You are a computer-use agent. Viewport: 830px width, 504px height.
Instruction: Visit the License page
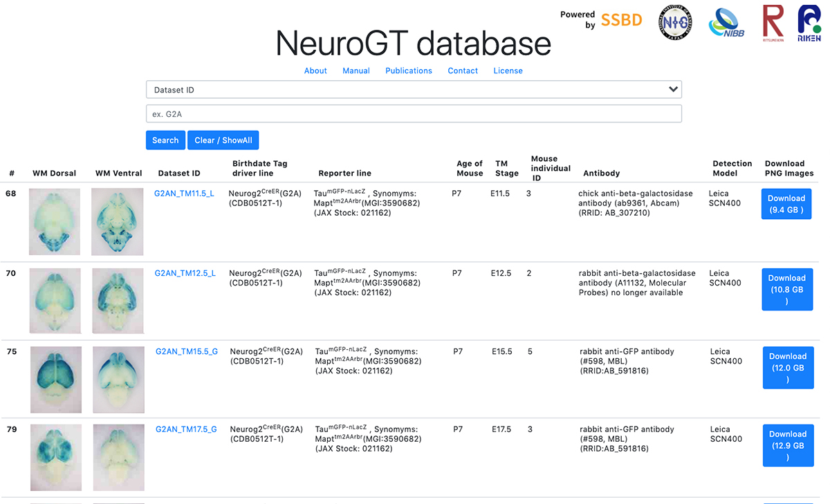[508, 71]
